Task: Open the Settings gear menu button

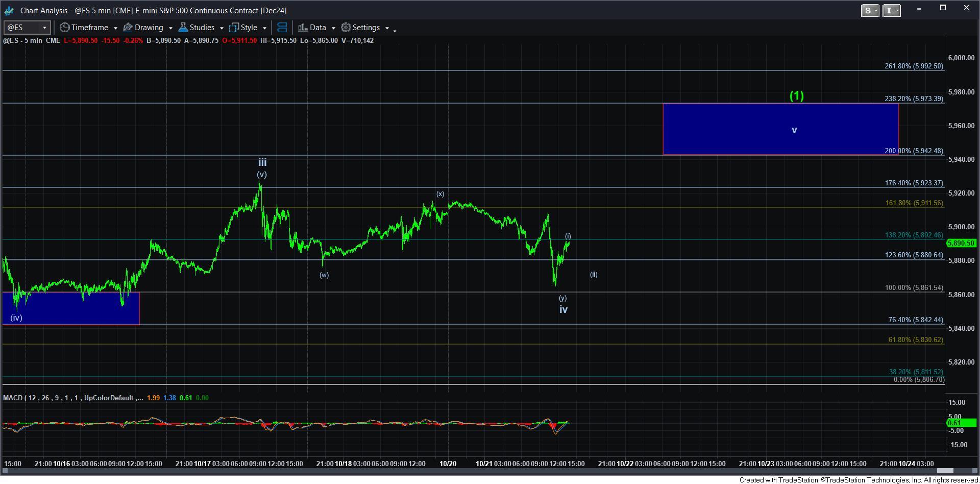Action: click(x=360, y=28)
